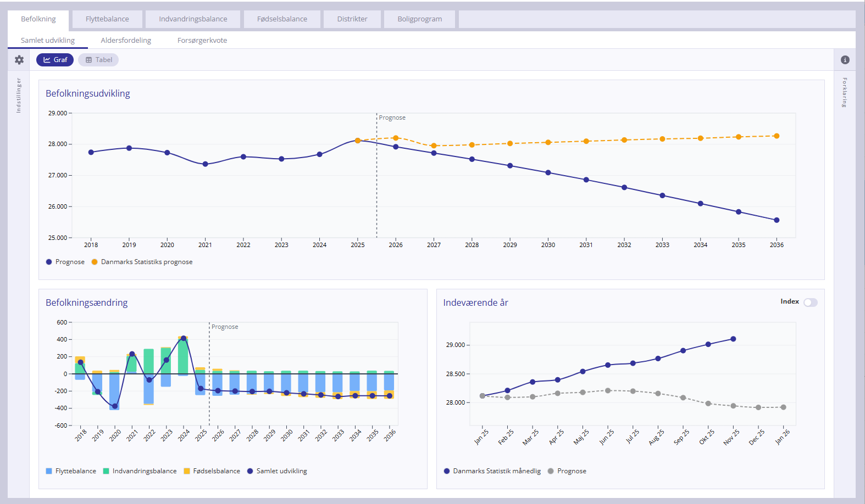The image size is (865, 504).
Task: Expand the Indstillinger side panel
Action: pos(19,95)
